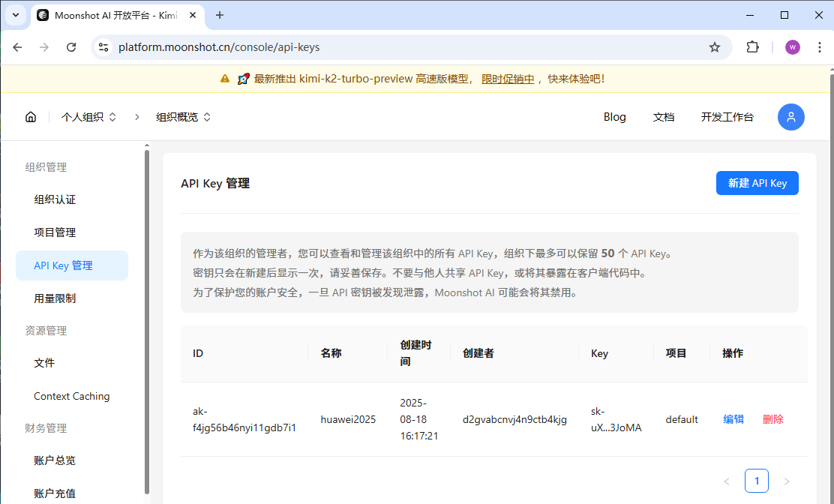Screen dimensions: 834x504
Task: Click the creator d2gvabcnvj4n9ctb4kjg cell
Action: coord(514,419)
